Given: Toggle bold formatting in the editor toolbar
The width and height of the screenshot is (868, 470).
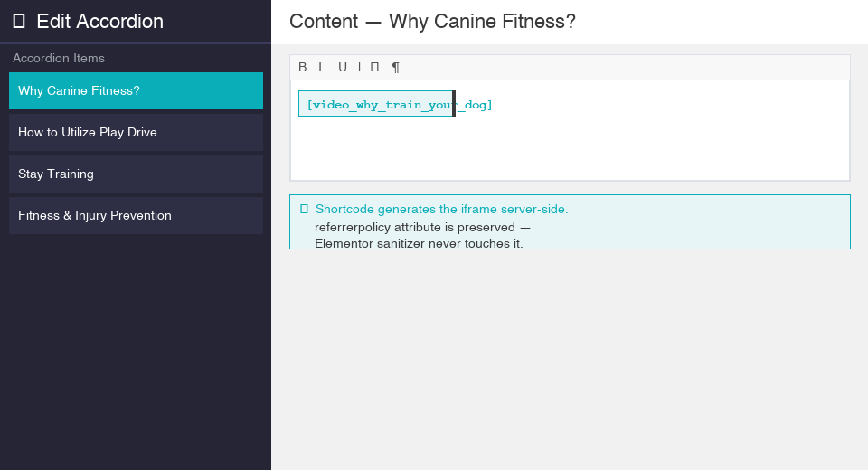Looking at the screenshot, I should pos(303,67).
